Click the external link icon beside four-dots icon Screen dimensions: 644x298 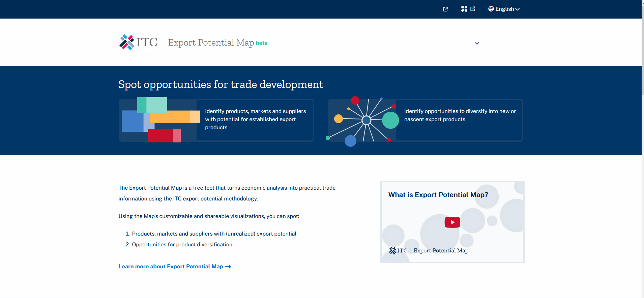[473, 9]
